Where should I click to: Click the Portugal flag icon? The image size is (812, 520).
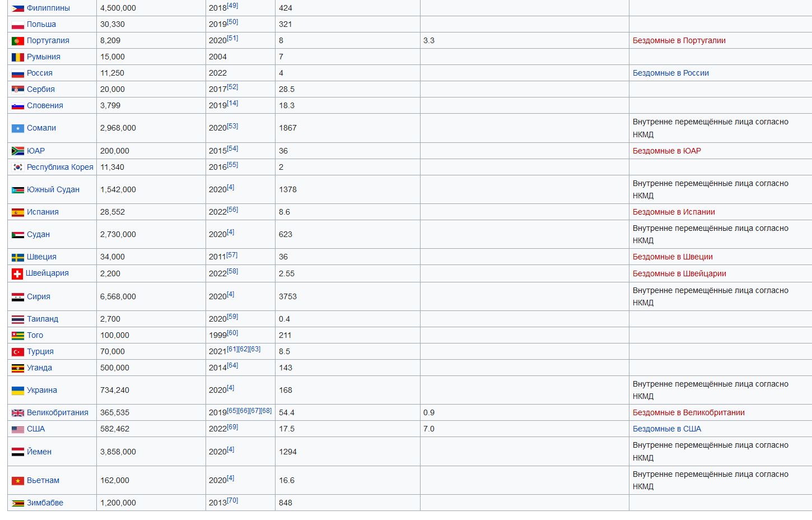[x=18, y=41]
